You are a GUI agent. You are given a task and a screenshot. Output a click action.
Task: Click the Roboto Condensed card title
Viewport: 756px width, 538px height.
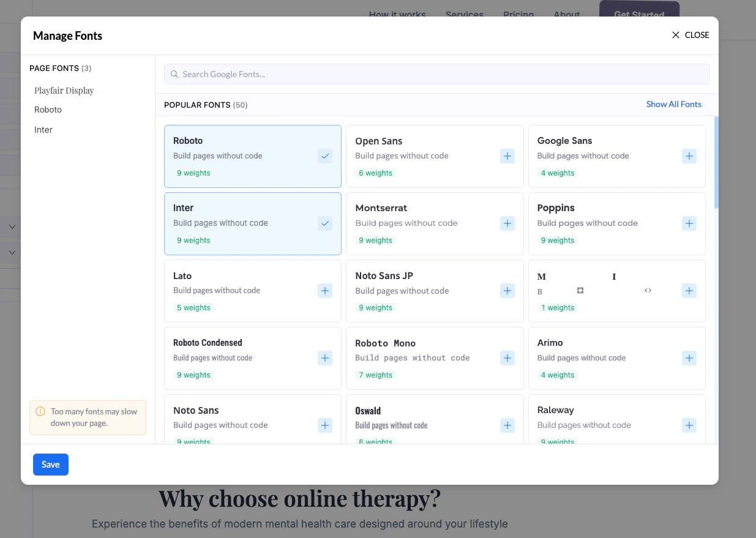pyautogui.click(x=208, y=343)
